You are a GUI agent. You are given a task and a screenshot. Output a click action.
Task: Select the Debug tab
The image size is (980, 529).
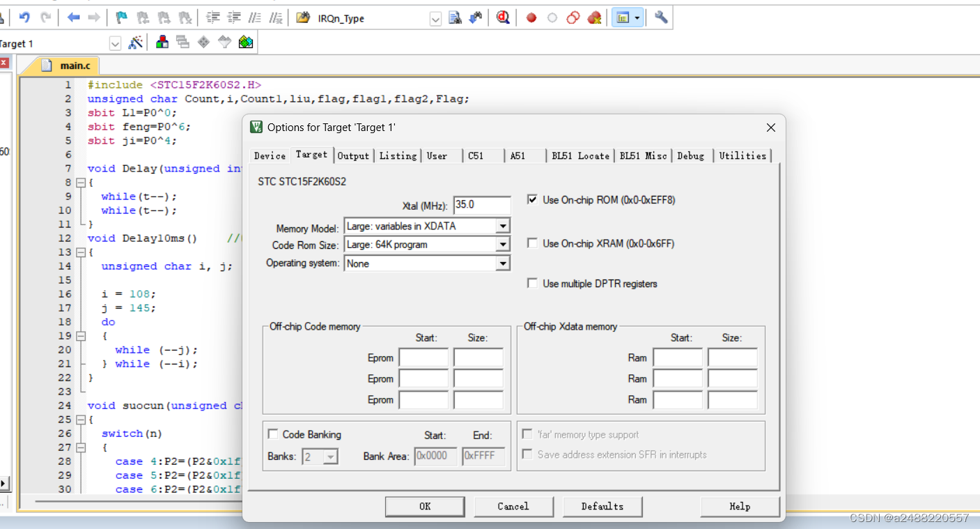tap(690, 155)
